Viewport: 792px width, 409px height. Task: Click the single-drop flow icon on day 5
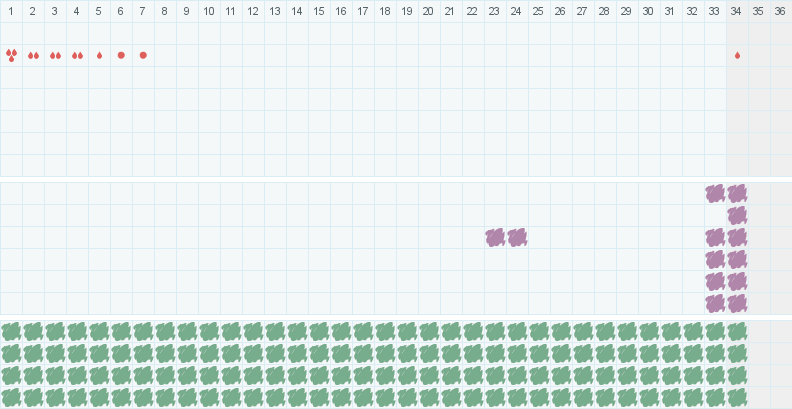pyautogui.click(x=100, y=56)
